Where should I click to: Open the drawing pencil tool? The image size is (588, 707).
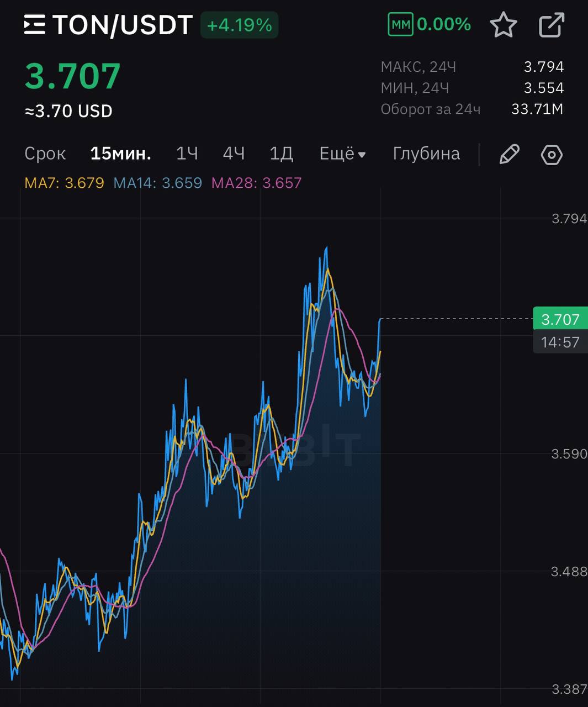click(509, 154)
